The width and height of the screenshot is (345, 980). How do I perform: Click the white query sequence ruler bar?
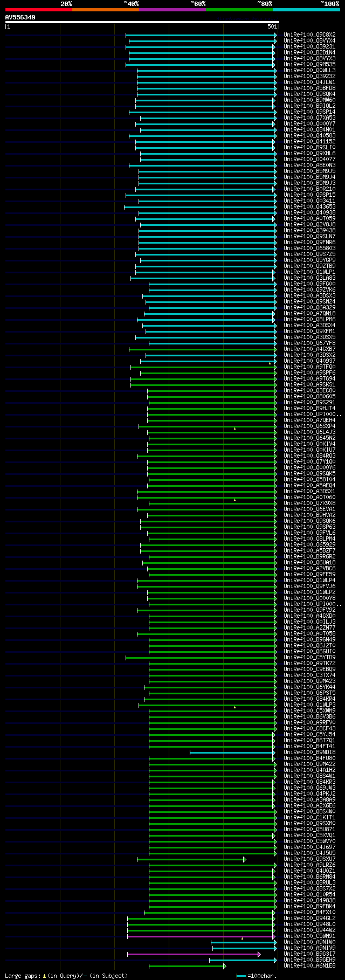[x=142, y=22]
